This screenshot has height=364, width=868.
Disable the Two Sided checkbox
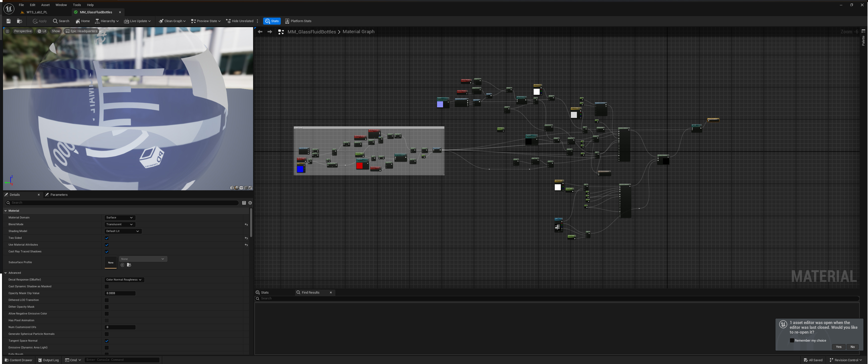coord(106,238)
